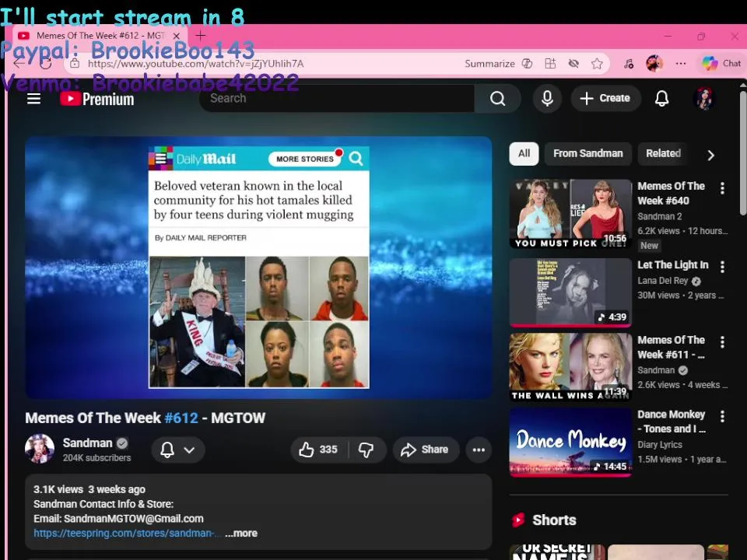Like the video with thumbs up
This screenshot has height=560, width=747.
point(318,450)
